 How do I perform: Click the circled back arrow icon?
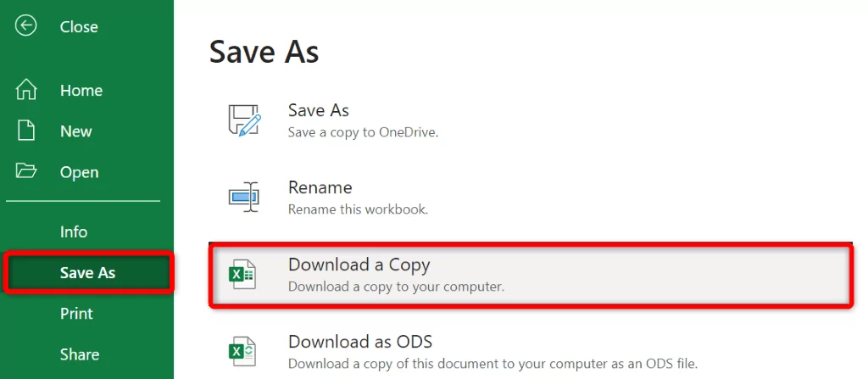coord(26,25)
